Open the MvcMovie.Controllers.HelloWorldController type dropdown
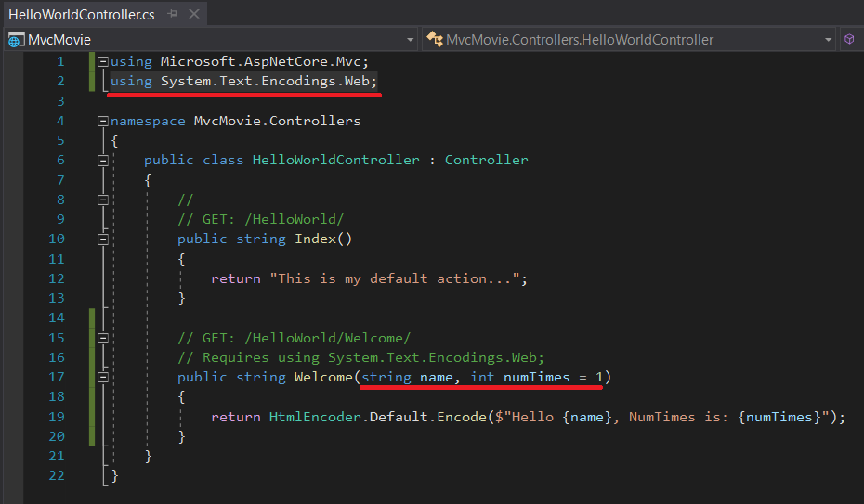Viewport: 864px width, 504px height. [828, 40]
